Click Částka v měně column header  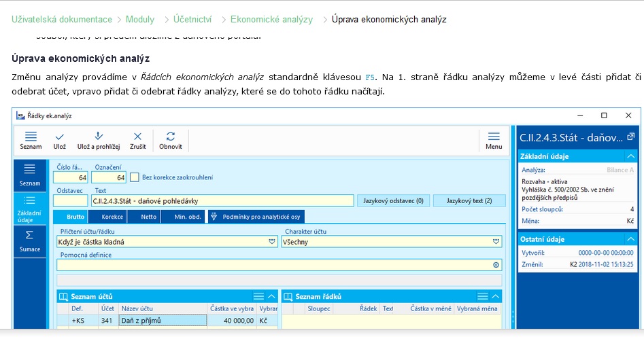click(x=430, y=308)
